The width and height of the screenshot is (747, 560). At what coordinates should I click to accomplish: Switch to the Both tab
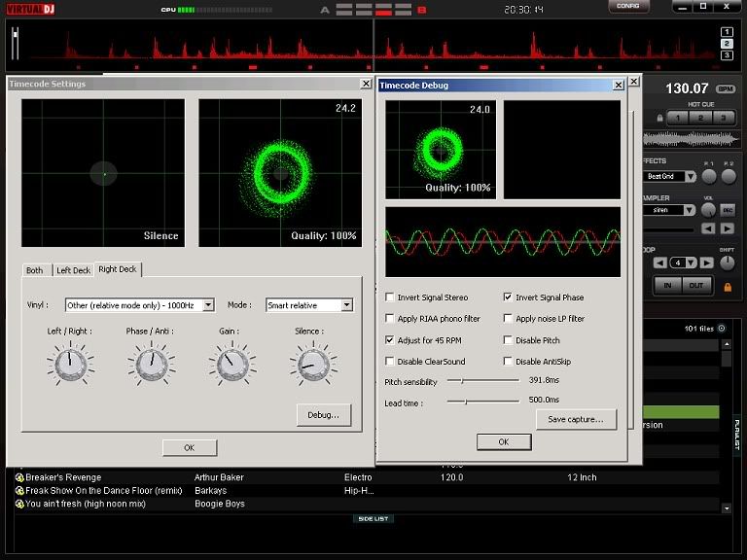37,270
